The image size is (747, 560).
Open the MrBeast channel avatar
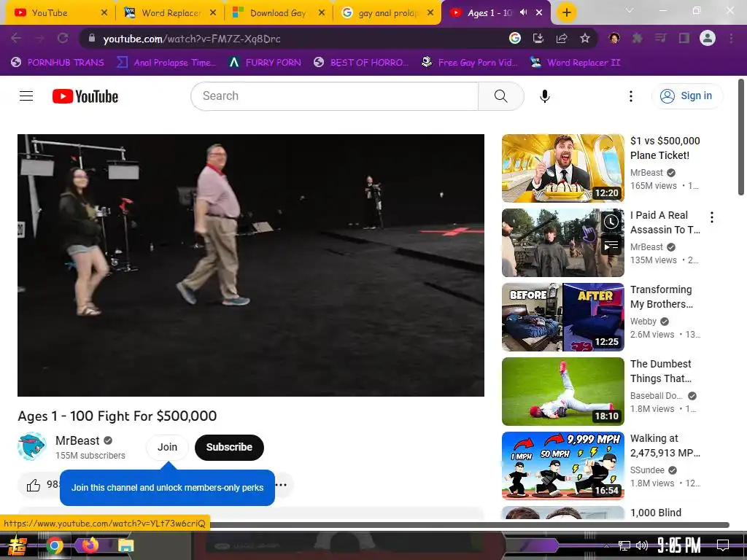32,447
